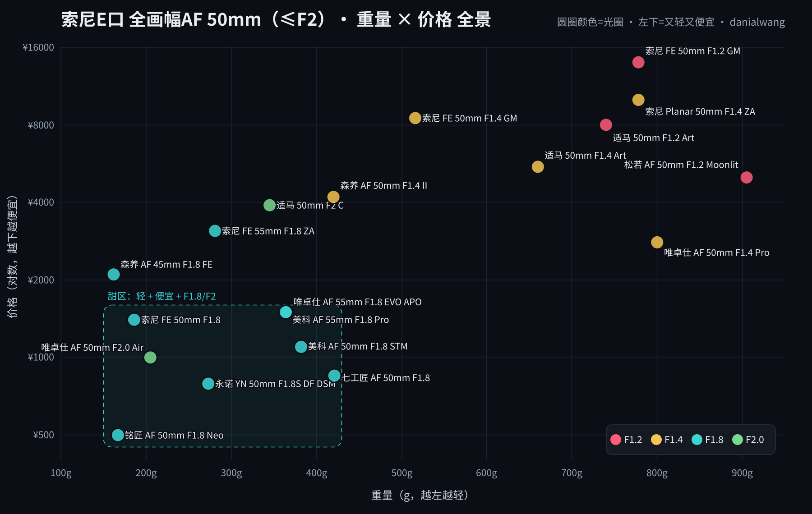Click the 唯卓仕 AF 55mm F1.8 EVO APO label
This screenshot has width=812, height=514.
tap(357, 302)
